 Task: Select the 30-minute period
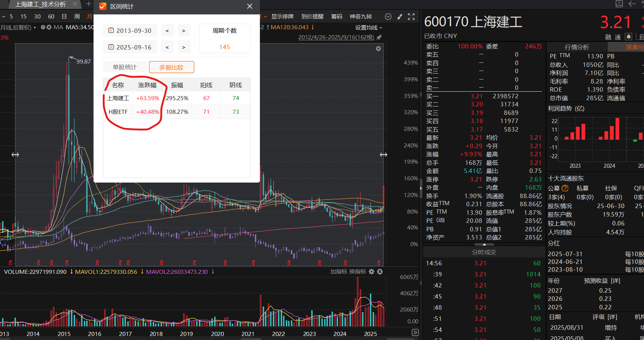coord(37,16)
